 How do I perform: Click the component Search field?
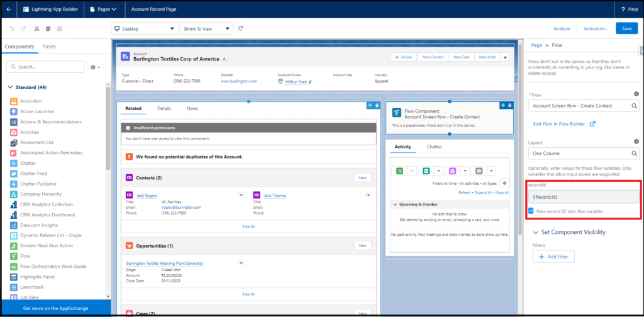[45, 67]
